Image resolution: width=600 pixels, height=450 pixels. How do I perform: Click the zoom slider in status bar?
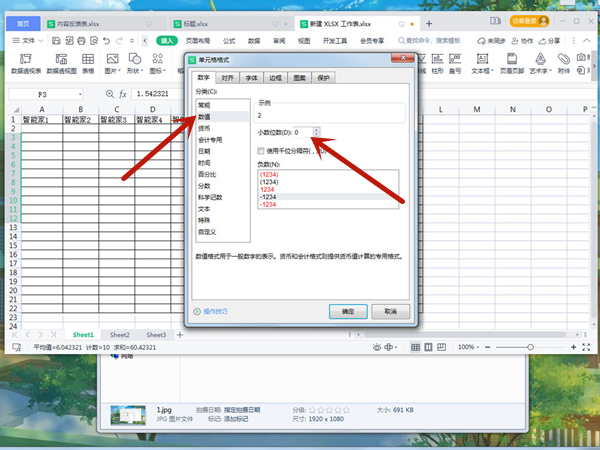click(x=535, y=346)
